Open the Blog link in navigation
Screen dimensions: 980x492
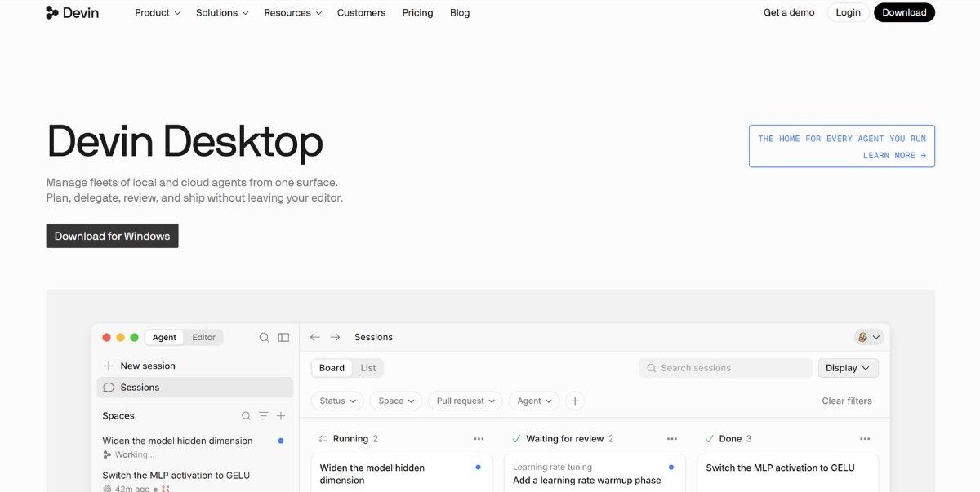tap(460, 12)
